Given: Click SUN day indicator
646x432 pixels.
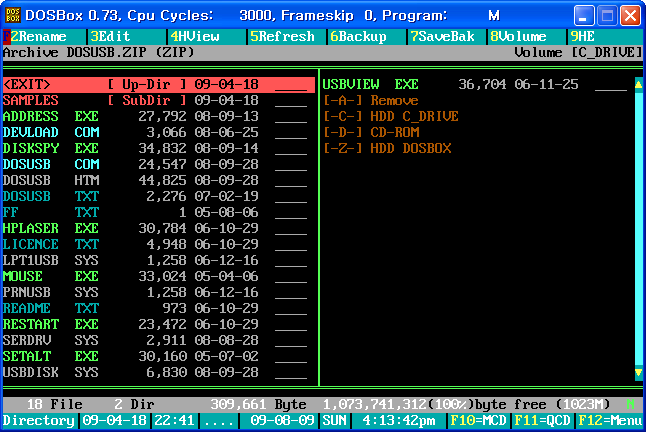Looking at the screenshot, I should point(334,420).
